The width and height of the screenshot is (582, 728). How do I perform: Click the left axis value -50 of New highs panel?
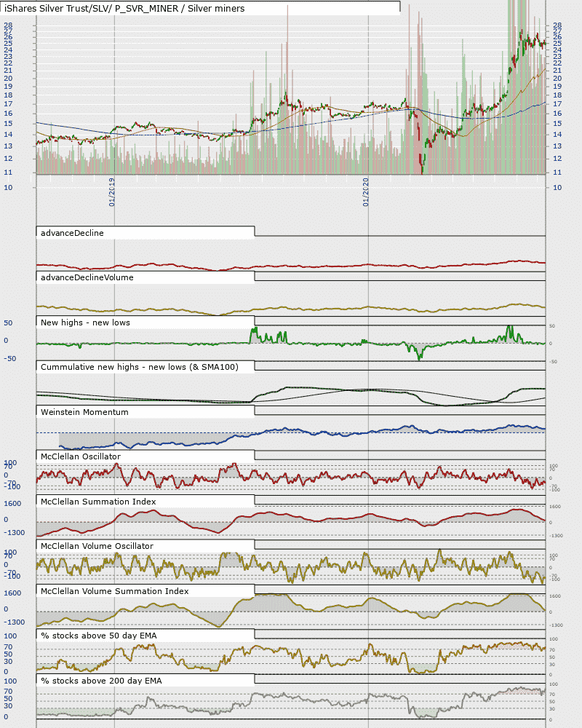coord(9,359)
